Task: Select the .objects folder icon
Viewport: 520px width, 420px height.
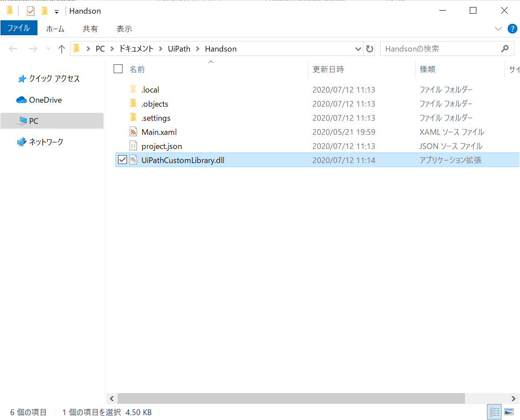Action: (x=133, y=104)
